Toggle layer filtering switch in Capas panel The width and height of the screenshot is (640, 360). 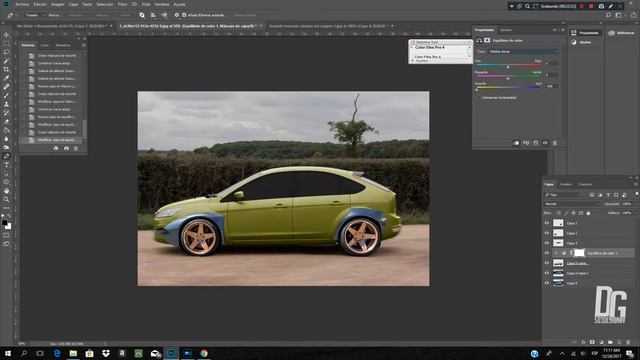tap(637, 194)
